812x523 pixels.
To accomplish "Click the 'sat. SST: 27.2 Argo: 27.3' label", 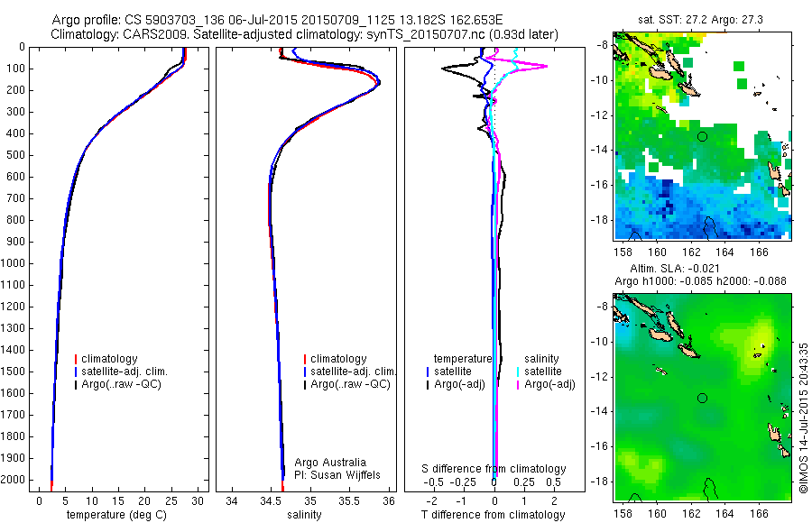I will pyautogui.click(x=700, y=20).
